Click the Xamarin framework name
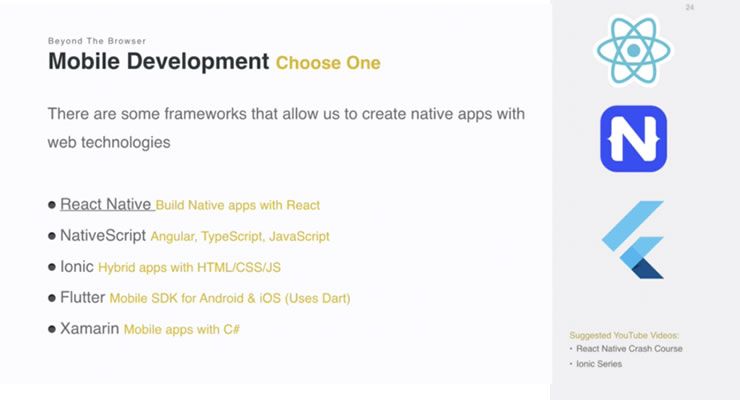The width and height of the screenshot is (740, 400). point(89,327)
